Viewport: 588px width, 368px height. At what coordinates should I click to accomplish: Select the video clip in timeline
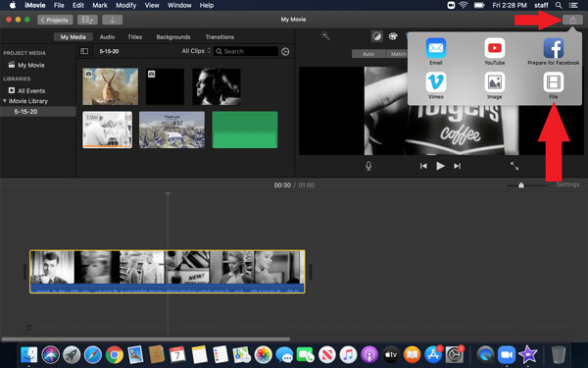(168, 272)
